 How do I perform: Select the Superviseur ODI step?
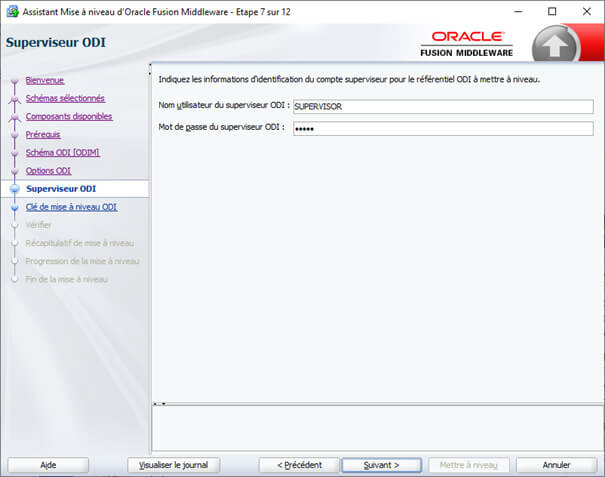(x=61, y=189)
